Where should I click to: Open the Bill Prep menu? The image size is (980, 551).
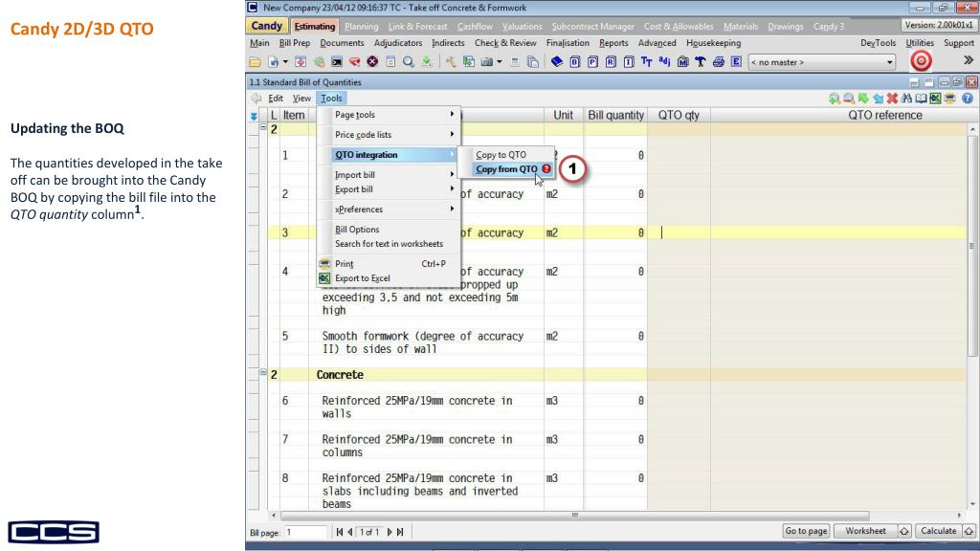[295, 43]
